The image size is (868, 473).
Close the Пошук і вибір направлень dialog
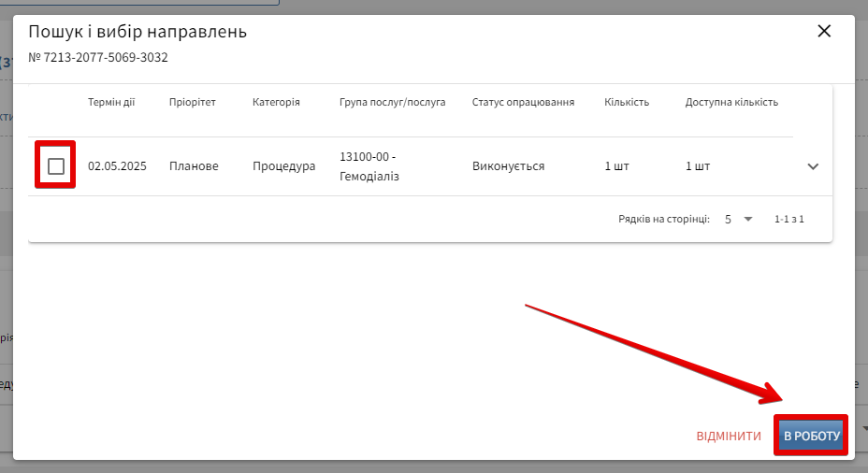point(824,31)
